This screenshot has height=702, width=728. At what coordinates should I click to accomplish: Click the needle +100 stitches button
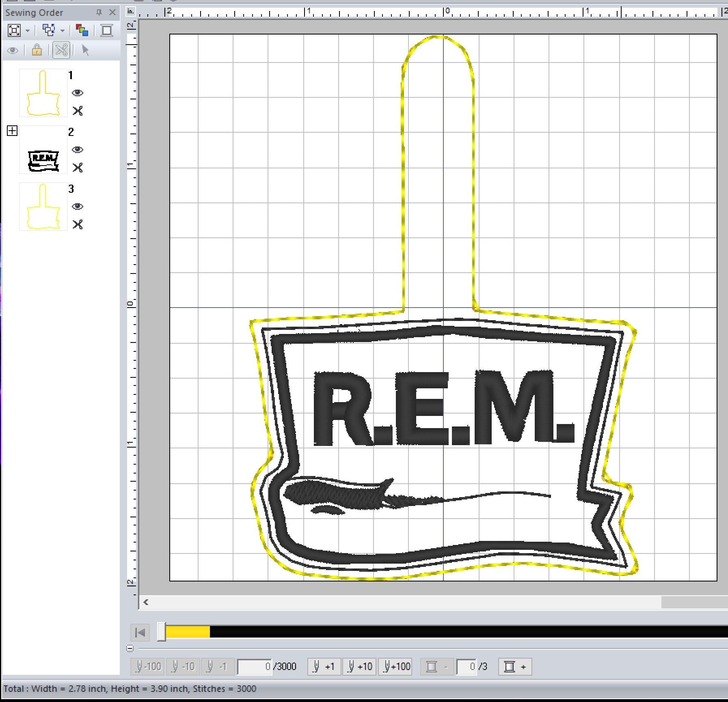(x=395, y=667)
